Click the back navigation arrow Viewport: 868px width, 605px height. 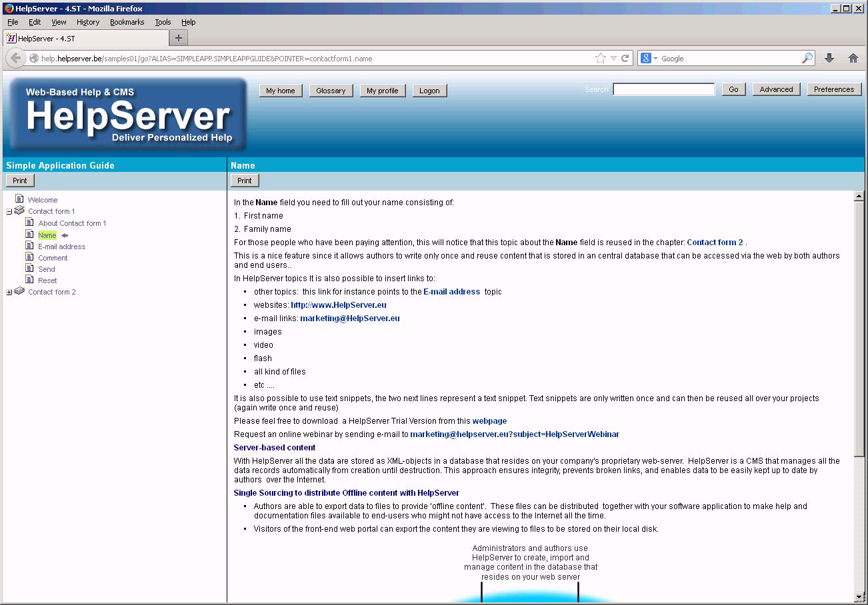point(15,58)
